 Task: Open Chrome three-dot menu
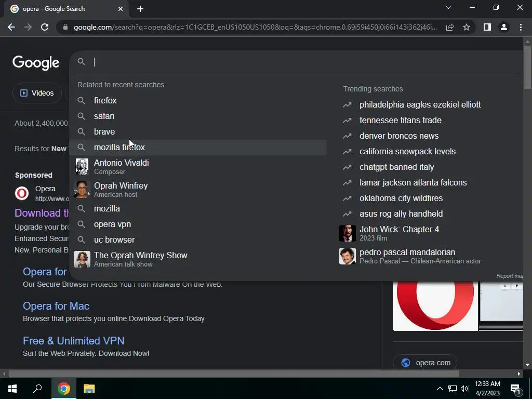point(521,27)
